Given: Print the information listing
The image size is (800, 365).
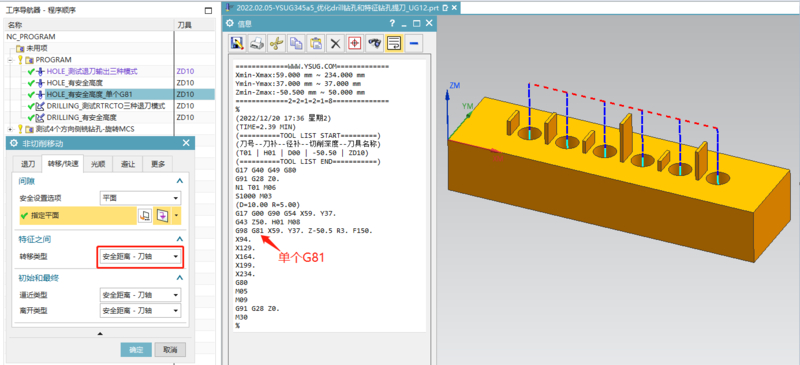Looking at the screenshot, I should point(256,44).
